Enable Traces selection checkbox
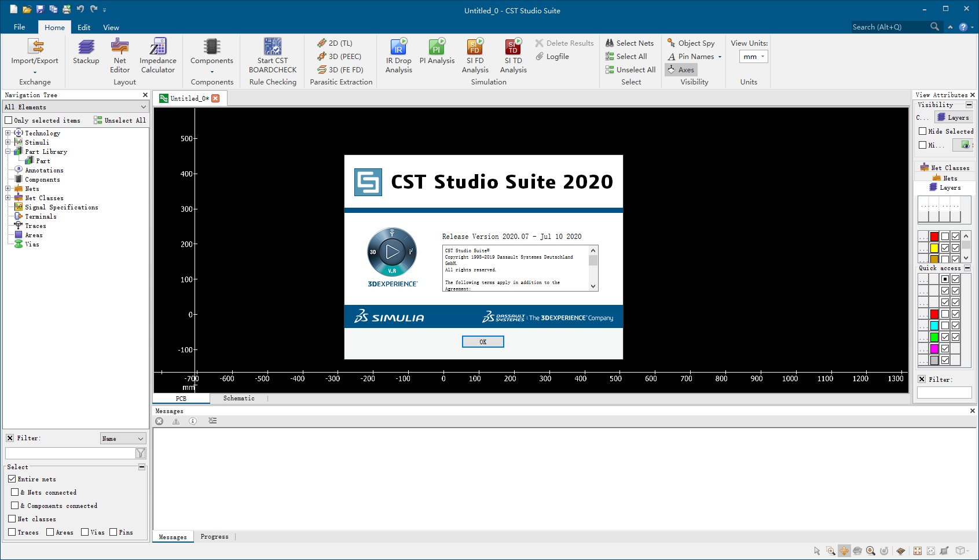Image resolution: width=979 pixels, height=560 pixels. pos(12,532)
